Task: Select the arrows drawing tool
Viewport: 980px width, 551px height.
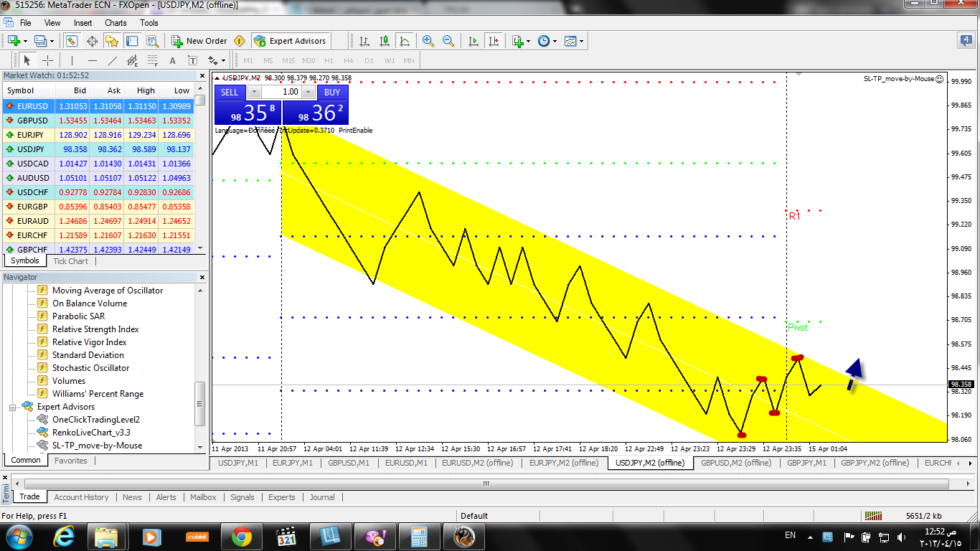Action: 212,60
